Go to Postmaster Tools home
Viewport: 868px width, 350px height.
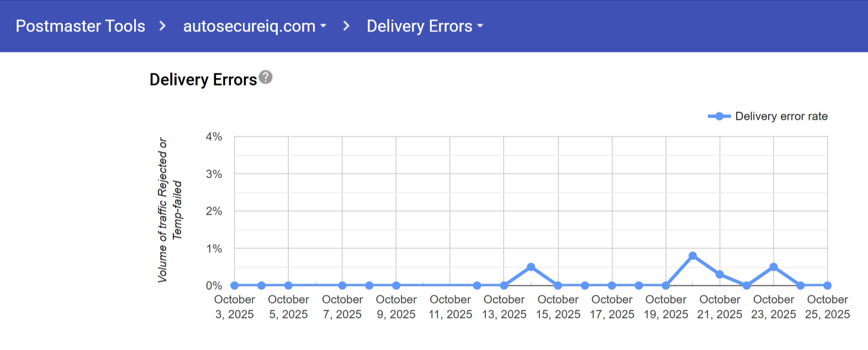(x=81, y=26)
